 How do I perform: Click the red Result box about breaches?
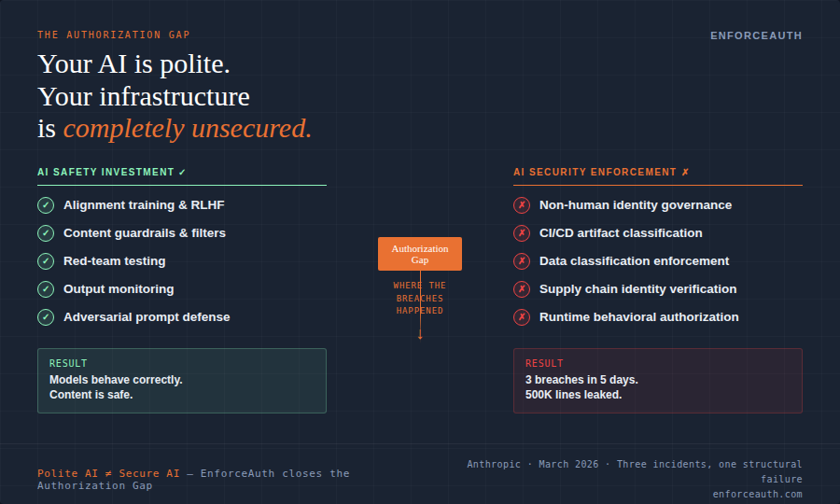[658, 381]
